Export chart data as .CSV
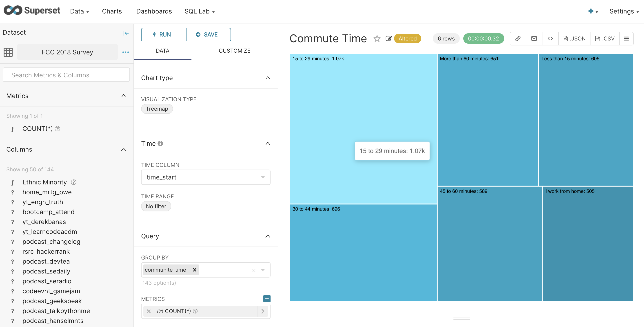 605,38
